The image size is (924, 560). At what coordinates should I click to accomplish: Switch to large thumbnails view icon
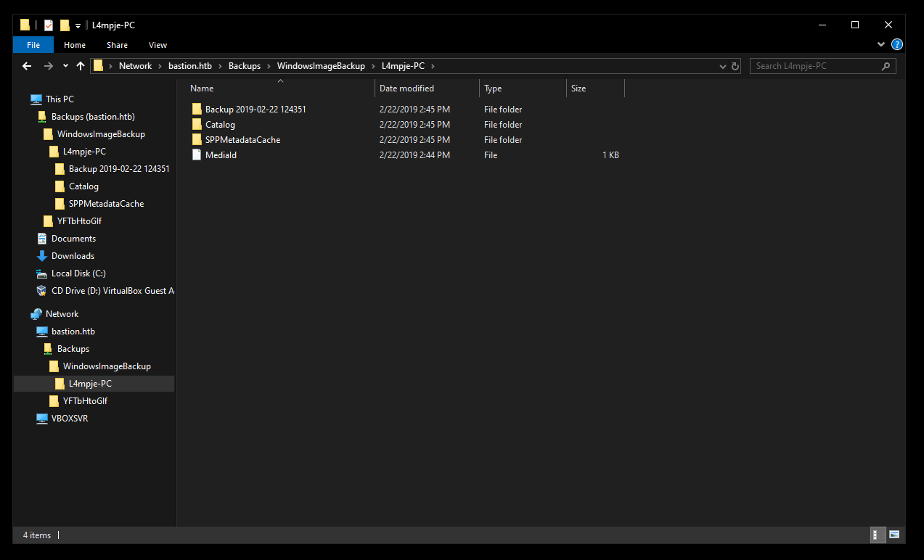pyautogui.click(x=894, y=535)
